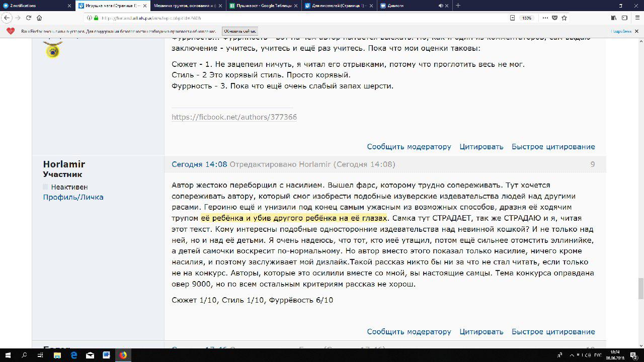Click post number 9 permalink
Image resolution: width=644 pixels, height=362 pixels.
tap(593, 164)
